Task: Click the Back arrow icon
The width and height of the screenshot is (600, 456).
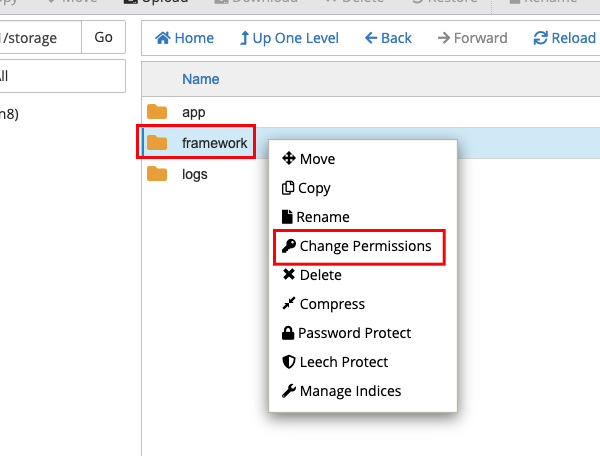Action: click(x=371, y=39)
